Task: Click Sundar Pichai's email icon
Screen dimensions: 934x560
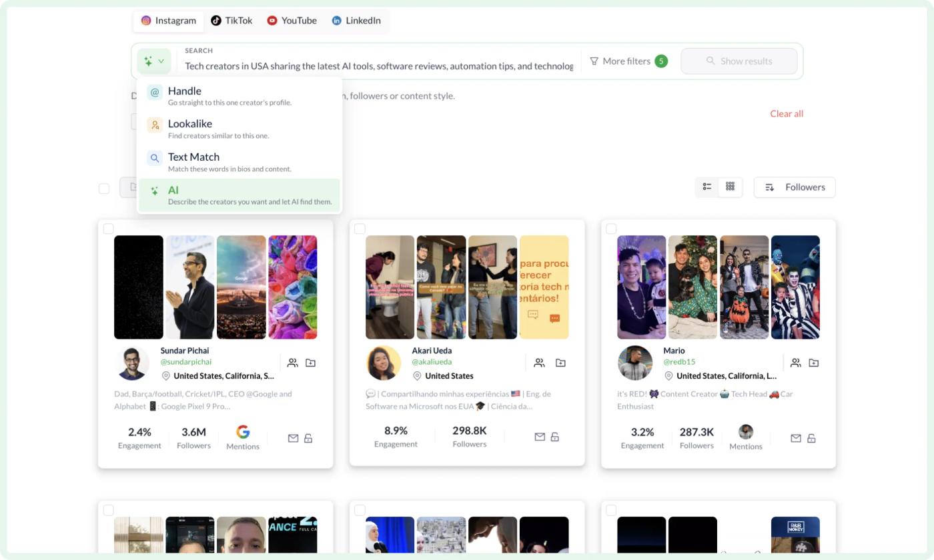Action: 293,438
